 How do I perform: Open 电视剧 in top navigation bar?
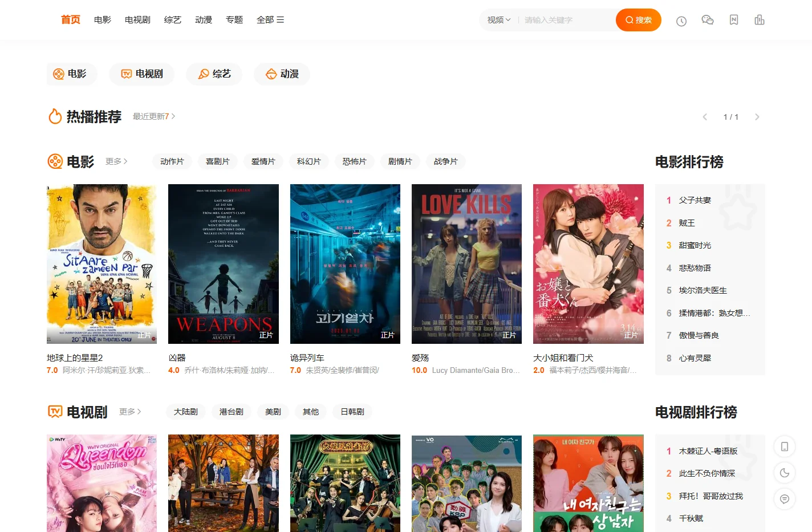pyautogui.click(x=137, y=19)
